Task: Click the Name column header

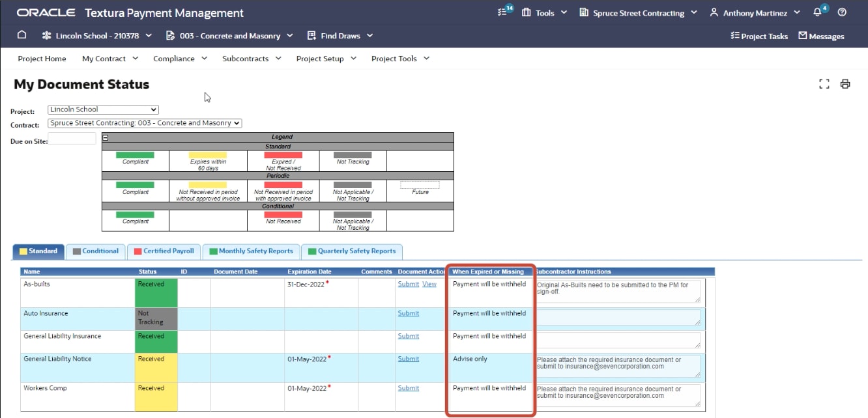Action: click(32, 272)
